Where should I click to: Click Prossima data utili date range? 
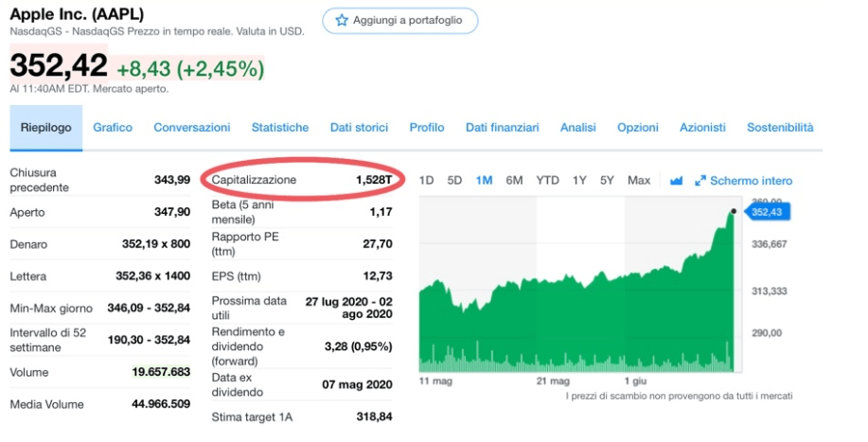[348, 309]
